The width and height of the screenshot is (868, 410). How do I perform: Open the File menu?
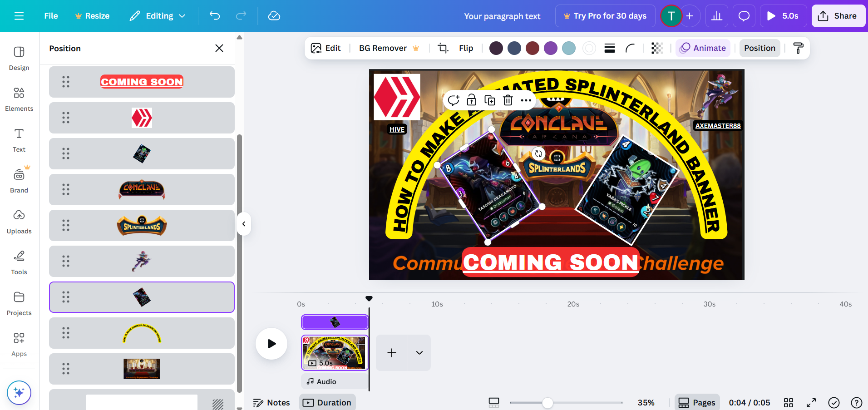51,16
